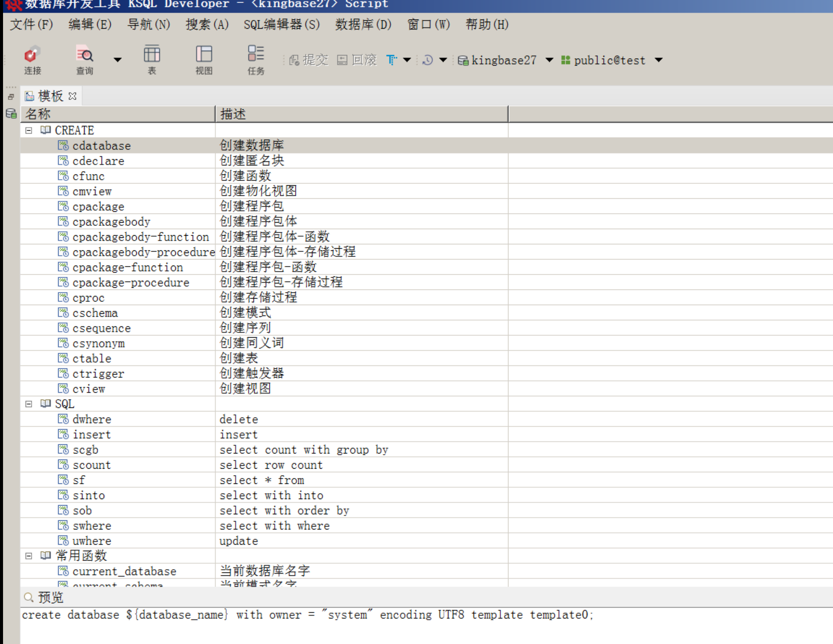
Task: Click the 名称 column header
Action: [x=117, y=114]
